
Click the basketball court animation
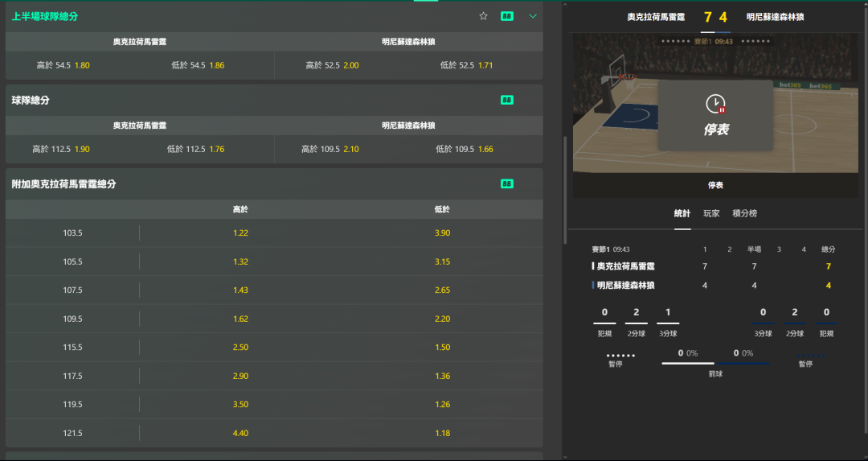tap(715, 103)
